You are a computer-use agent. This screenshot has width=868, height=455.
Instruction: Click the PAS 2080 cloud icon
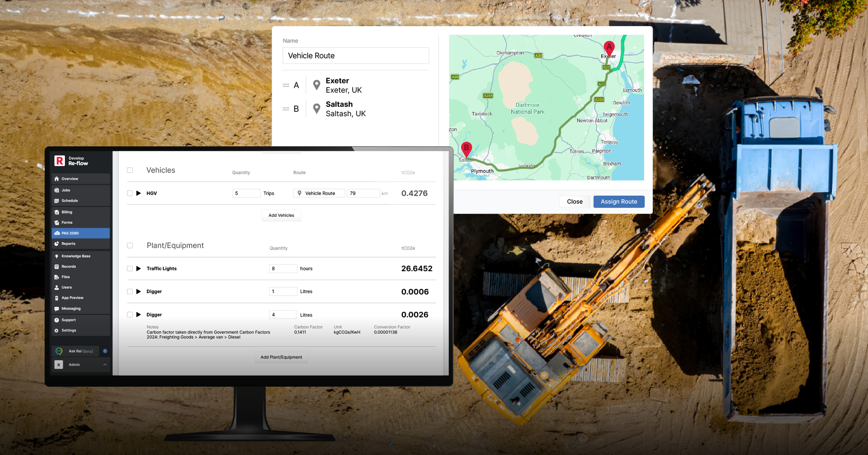point(57,233)
